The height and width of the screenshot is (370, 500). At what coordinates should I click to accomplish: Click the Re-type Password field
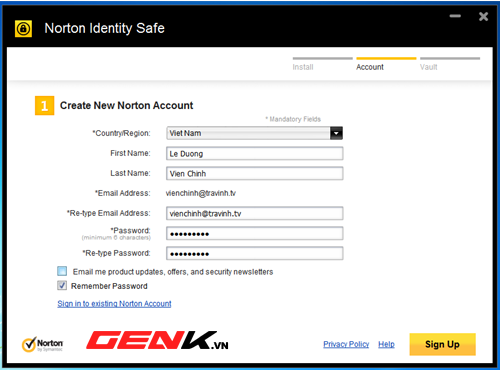click(255, 253)
